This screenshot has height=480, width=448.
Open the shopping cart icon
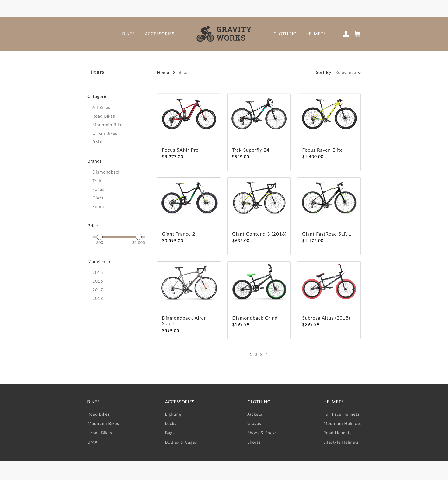point(357,34)
